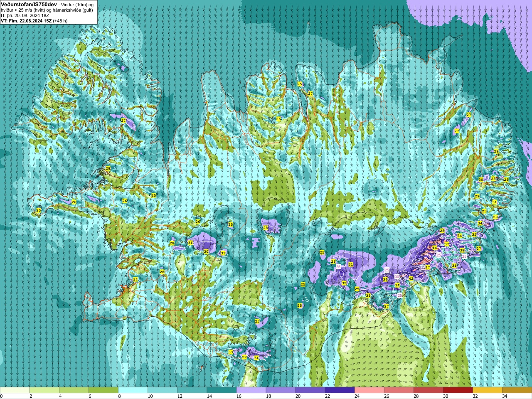Pick the medium green 4–6 legend swatch
Viewport: 532px width, 399px height.
click(74, 390)
